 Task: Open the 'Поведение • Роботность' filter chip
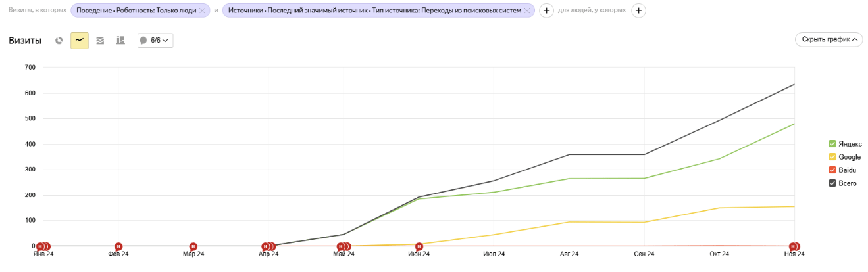point(136,11)
